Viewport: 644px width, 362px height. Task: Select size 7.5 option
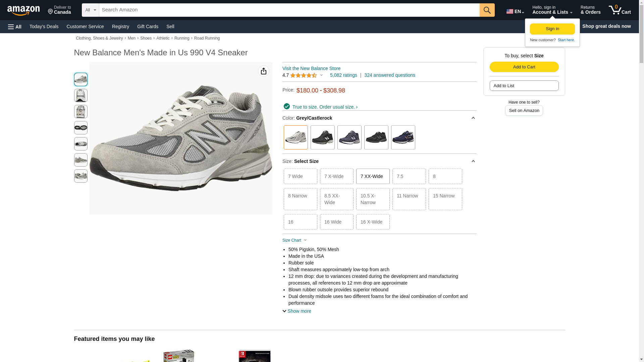pyautogui.click(x=409, y=176)
